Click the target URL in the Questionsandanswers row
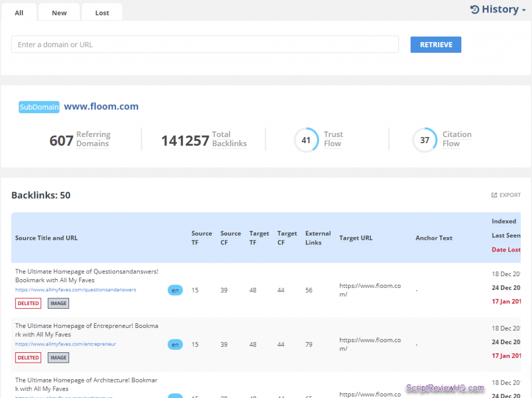Image resolution: width=532 pixels, height=398 pixels. pyautogui.click(x=370, y=290)
